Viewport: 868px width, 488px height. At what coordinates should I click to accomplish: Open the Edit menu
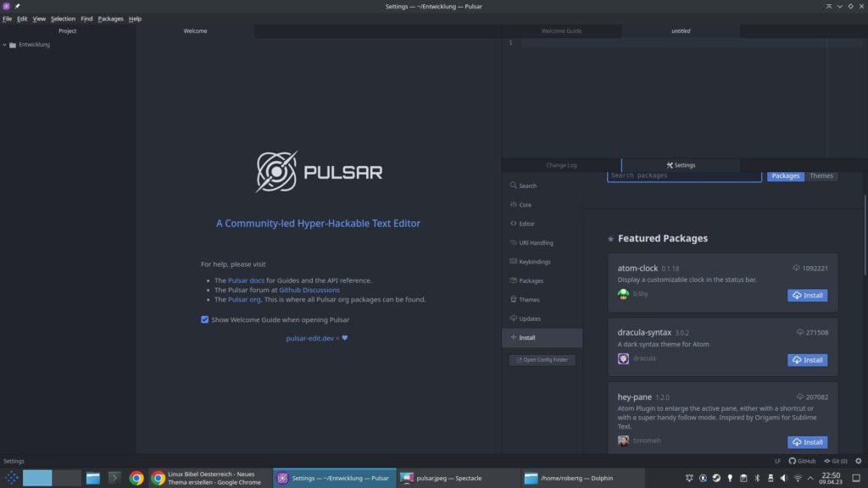pyautogui.click(x=22, y=19)
